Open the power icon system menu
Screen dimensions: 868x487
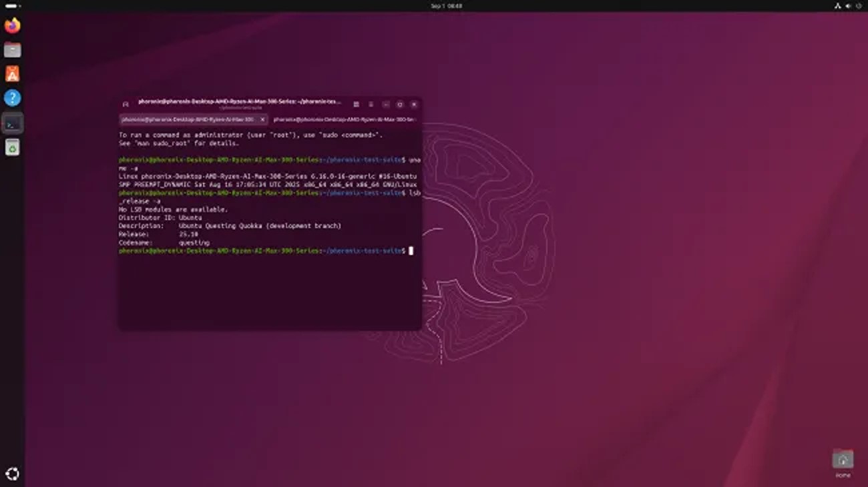click(x=857, y=5)
